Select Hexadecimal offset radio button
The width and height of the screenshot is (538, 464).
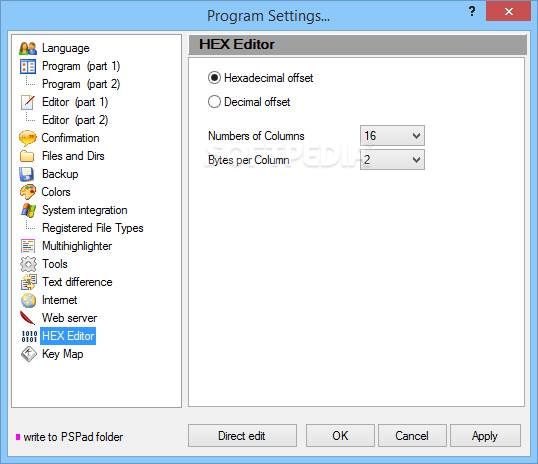click(x=214, y=78)
